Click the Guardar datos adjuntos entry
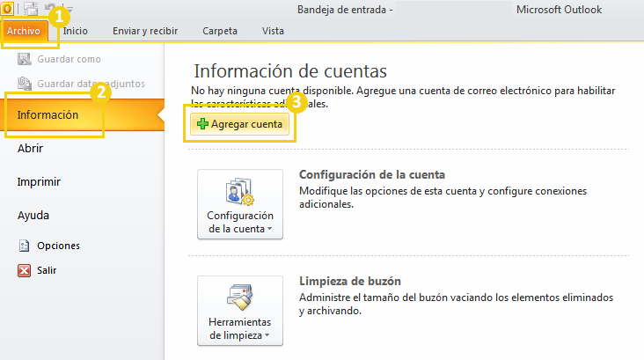The image size is (644, 360). pyautogui.click(x=91, y=84)
